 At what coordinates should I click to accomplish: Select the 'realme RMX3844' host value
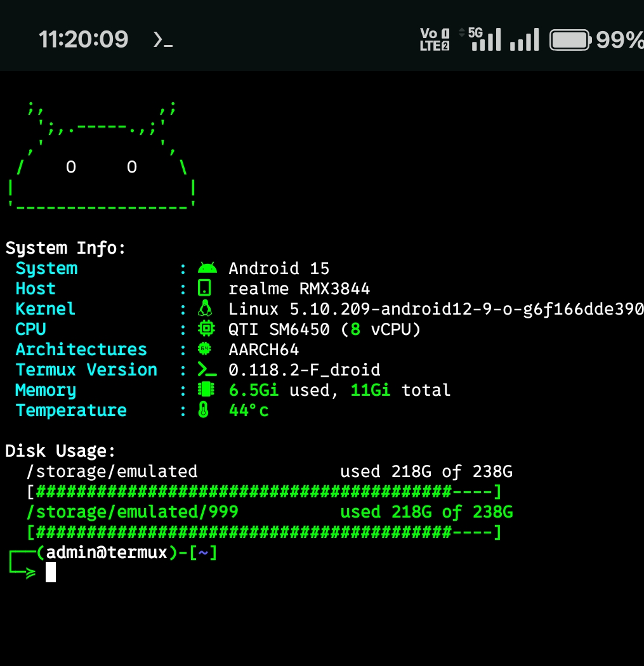299,289
